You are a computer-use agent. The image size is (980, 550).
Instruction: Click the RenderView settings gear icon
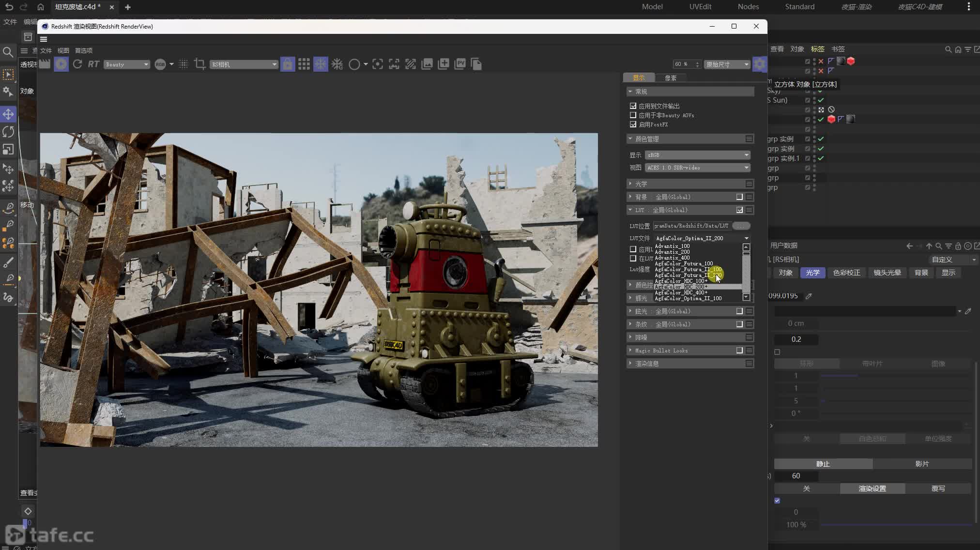point(760,64)
